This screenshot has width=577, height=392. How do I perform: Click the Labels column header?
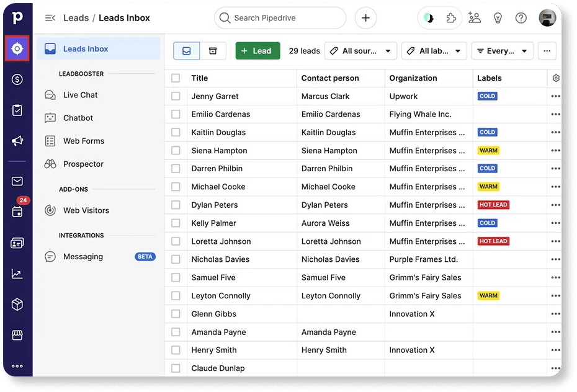coord(489,78)
